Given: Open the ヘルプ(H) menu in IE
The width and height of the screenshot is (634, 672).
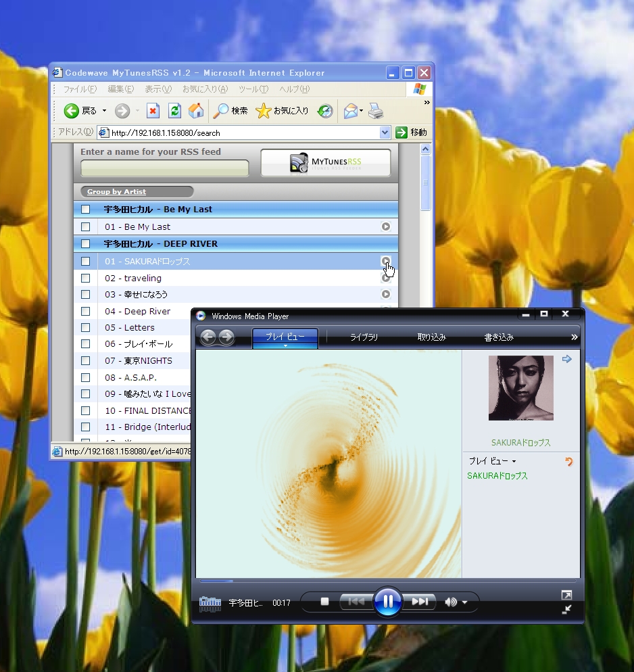Looking at the screenshot, I should (294, 89).
